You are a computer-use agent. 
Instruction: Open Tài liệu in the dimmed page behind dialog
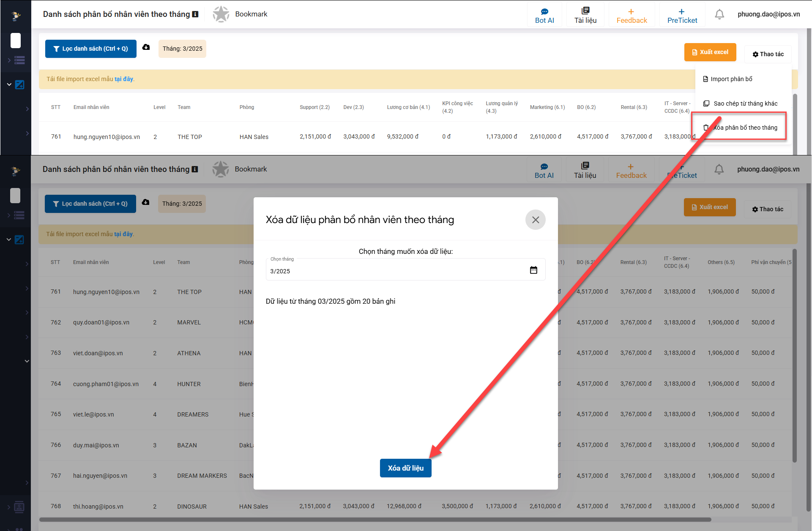pos(585,171)
